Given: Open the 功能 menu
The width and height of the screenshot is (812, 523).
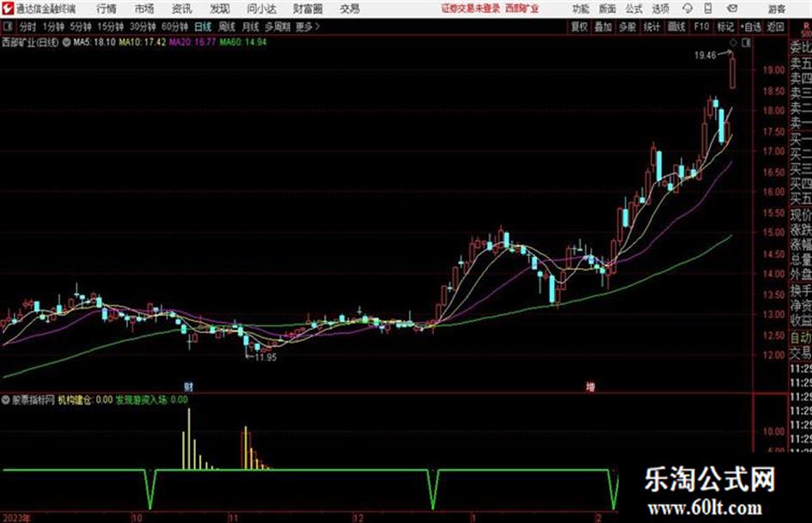Looking at the screenshot, I should tap(580, 9).
